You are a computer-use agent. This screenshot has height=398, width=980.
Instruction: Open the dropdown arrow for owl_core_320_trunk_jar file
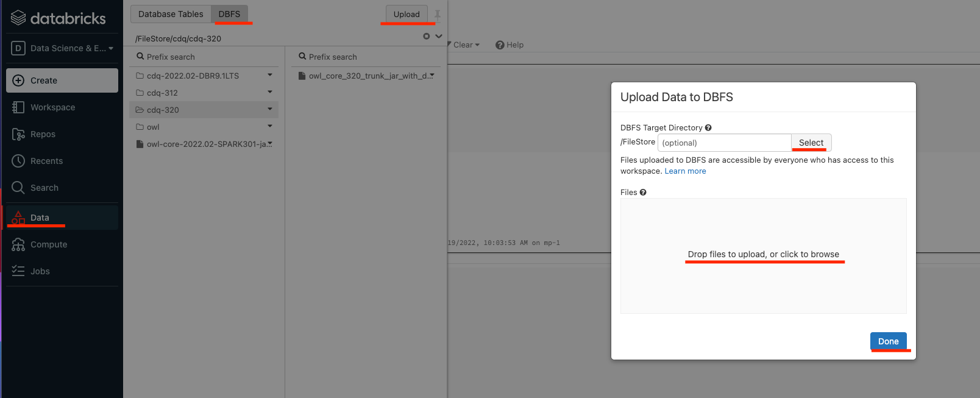[x=432, y=75]
